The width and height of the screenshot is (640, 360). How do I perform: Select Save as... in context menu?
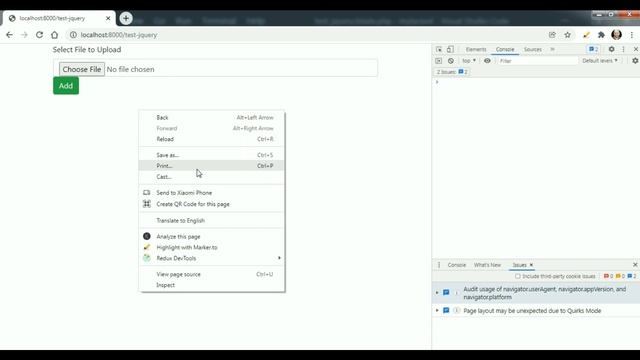point(212,155)
